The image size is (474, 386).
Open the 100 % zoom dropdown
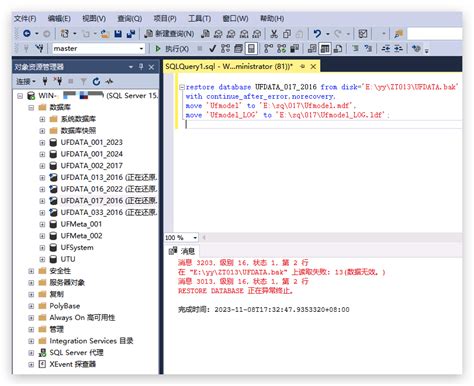[x=195, y=238]
